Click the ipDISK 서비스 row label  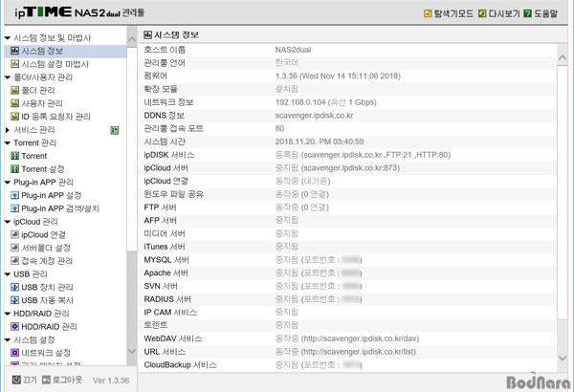(x=169, y=155)
